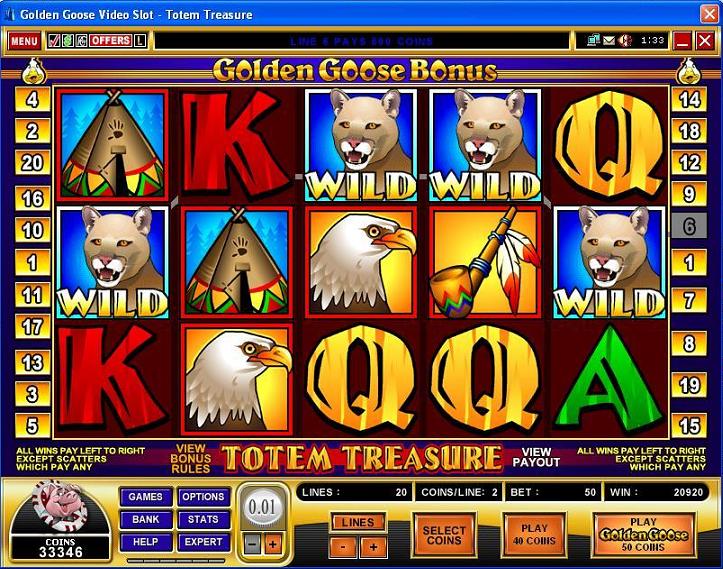The height and width of the screenshot is (569, 723).
Task: Click VIEW PAYOUT link
Action: (x=536, y=457)
